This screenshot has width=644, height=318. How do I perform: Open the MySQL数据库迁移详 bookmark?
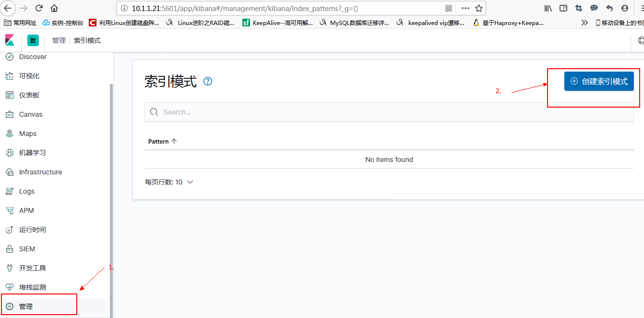coord(354,23)
